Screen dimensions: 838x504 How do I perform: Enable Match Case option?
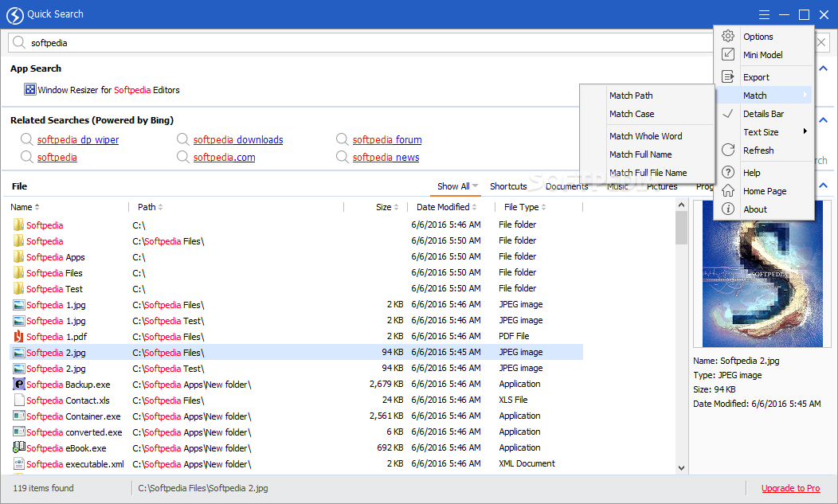pyautogui.click(x=632, y=114)
